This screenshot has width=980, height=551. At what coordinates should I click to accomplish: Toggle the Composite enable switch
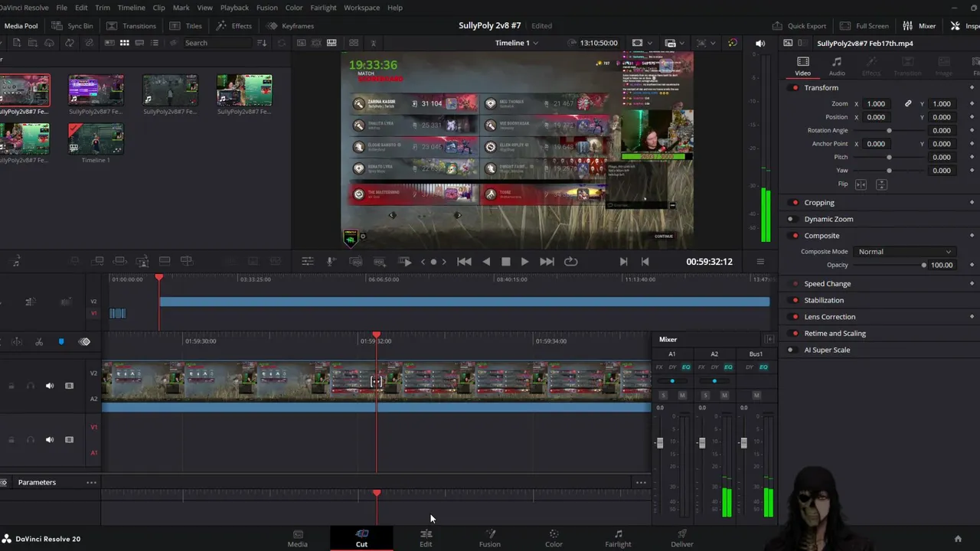pos(795,236)
